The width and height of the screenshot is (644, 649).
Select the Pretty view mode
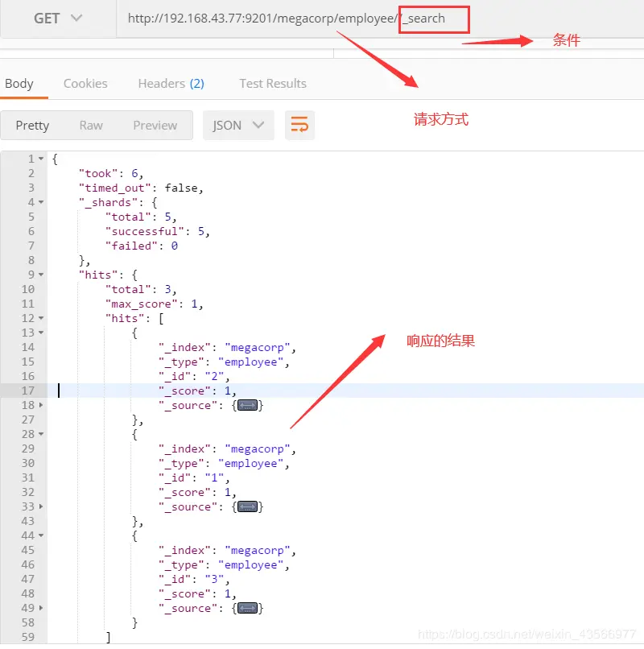[32, 126]
